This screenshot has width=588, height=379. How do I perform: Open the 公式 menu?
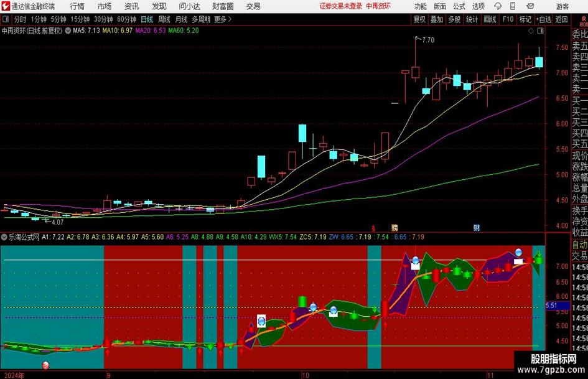(459, 6)
